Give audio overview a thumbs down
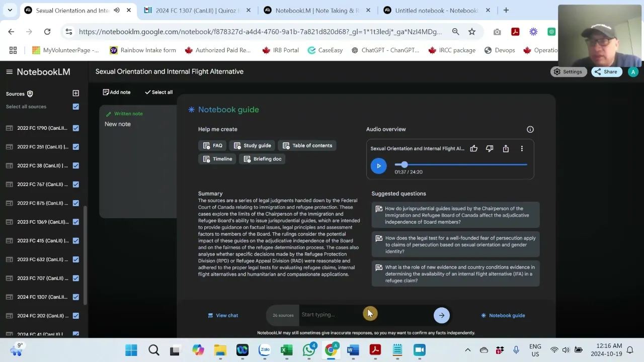 (x=490, y=148)
